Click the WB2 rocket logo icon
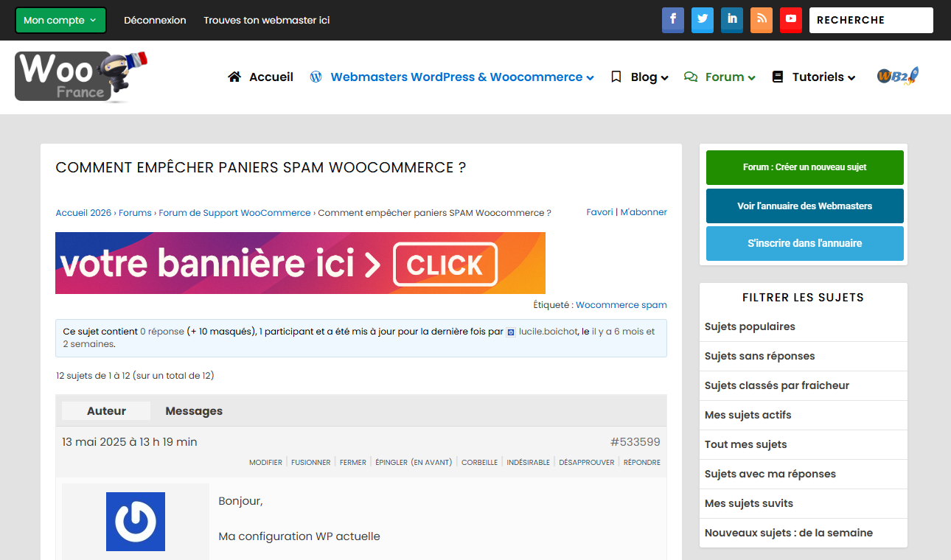The image size is (951, 560). click(x=897, y=76)
